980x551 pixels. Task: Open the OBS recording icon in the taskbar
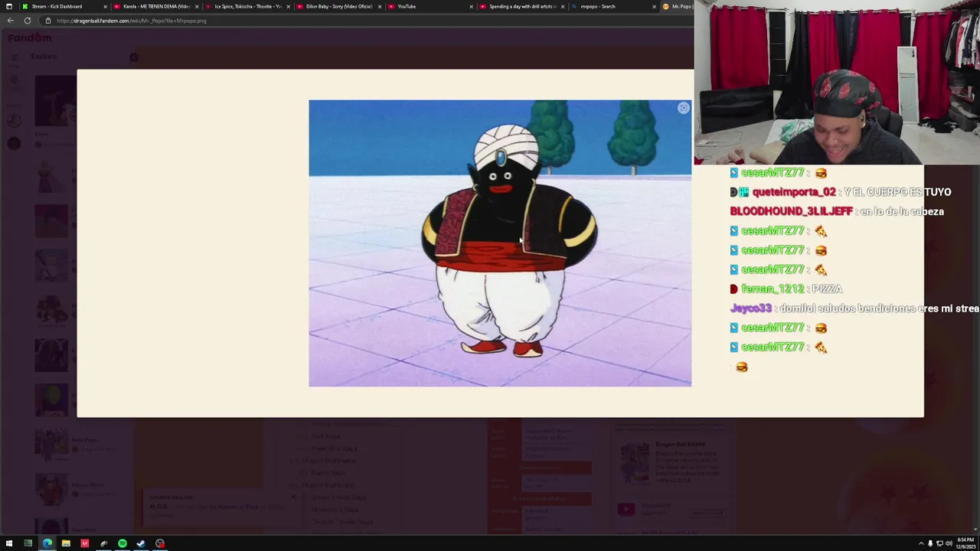point(160,543)
